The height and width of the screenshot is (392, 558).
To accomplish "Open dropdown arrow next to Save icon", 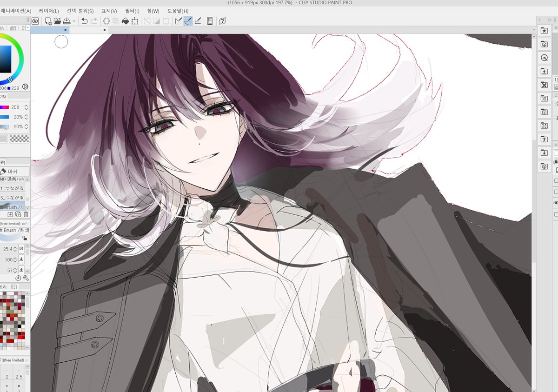I will click(74, 21).
